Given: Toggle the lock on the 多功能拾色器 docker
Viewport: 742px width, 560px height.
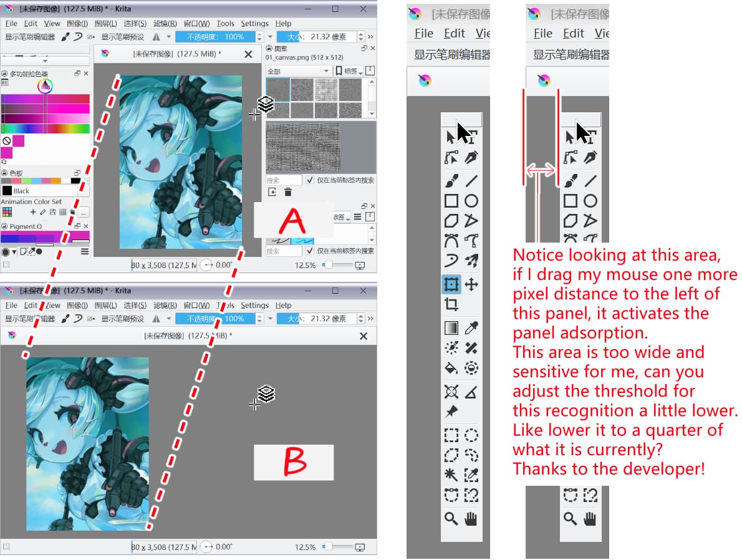Looking at the screenshot, I should coord(4,74).
